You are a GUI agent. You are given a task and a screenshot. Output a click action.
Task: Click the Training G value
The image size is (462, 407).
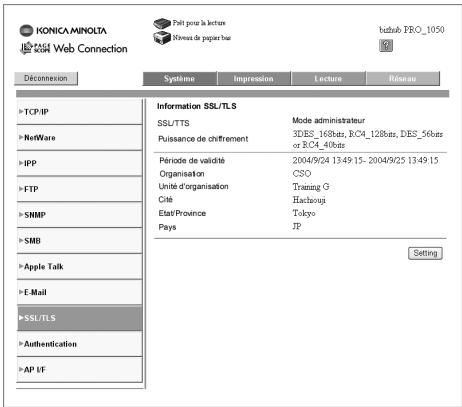point(311,187)
